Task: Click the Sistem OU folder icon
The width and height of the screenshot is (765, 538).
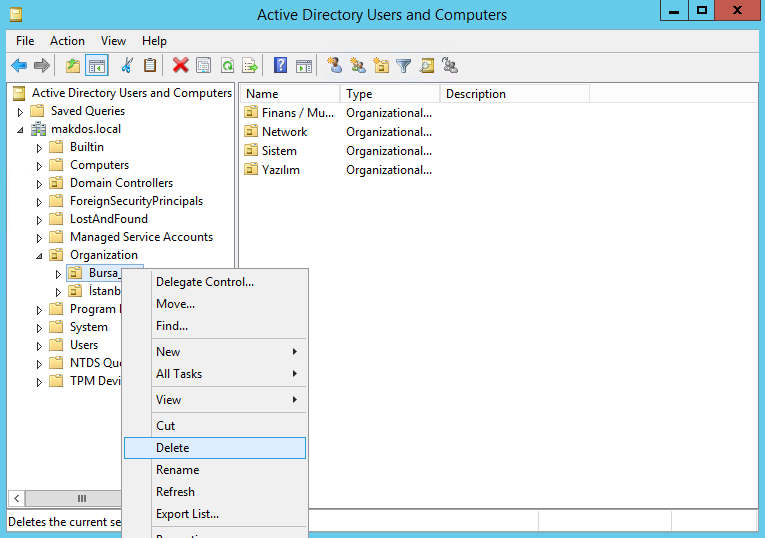Action: [x=251, y=151]
